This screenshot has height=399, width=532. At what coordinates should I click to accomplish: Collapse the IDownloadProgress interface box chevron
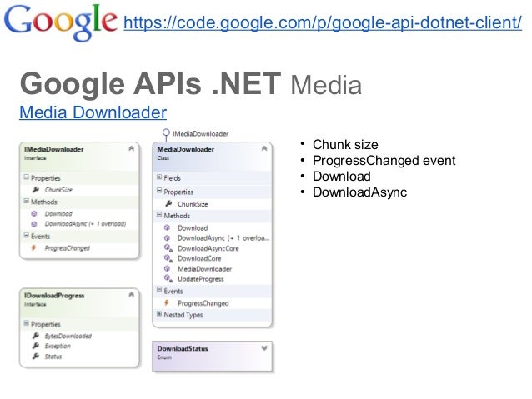point(131,295)
